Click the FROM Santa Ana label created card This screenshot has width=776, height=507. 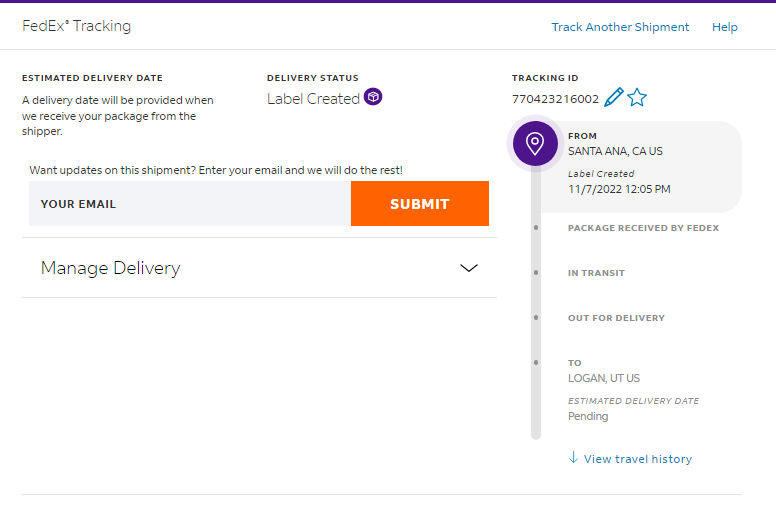[x=641, y=167]
